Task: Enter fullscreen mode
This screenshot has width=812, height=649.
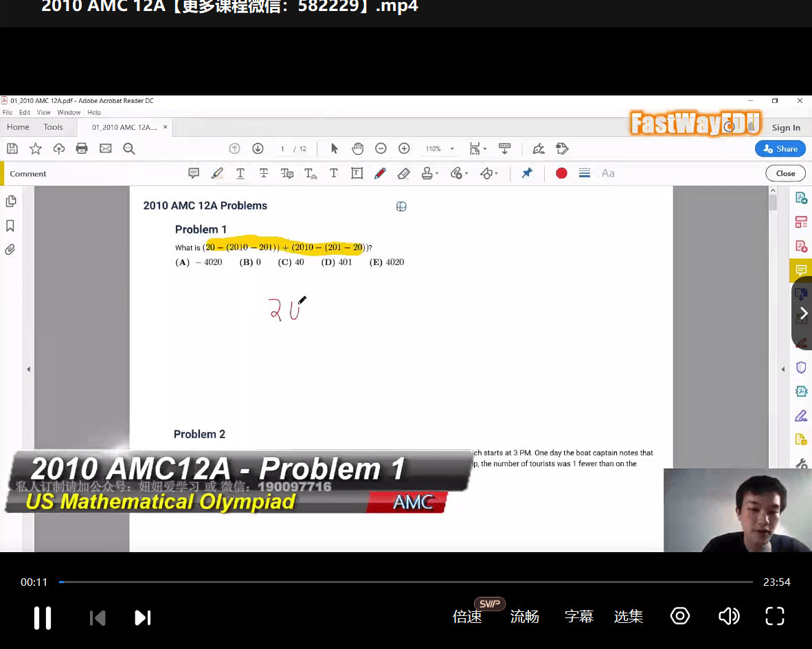Action: click(x=775, y=617)
